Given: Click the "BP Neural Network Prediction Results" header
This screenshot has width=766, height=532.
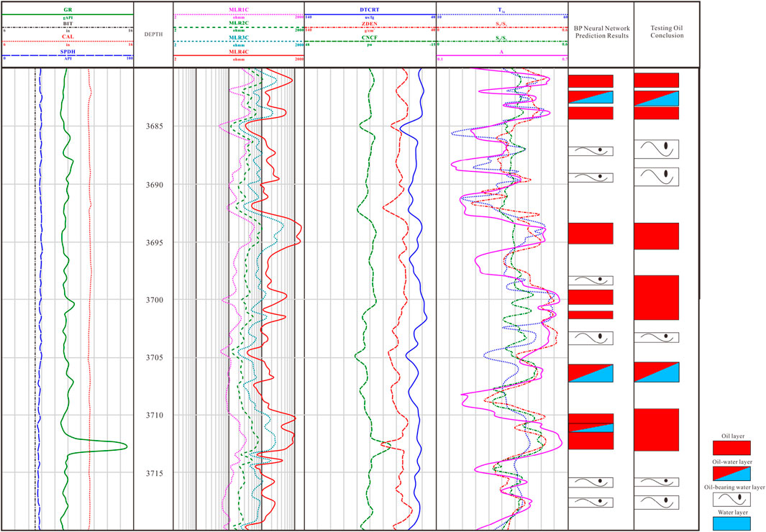Looking at the screenshot, I should coord(601,32).
